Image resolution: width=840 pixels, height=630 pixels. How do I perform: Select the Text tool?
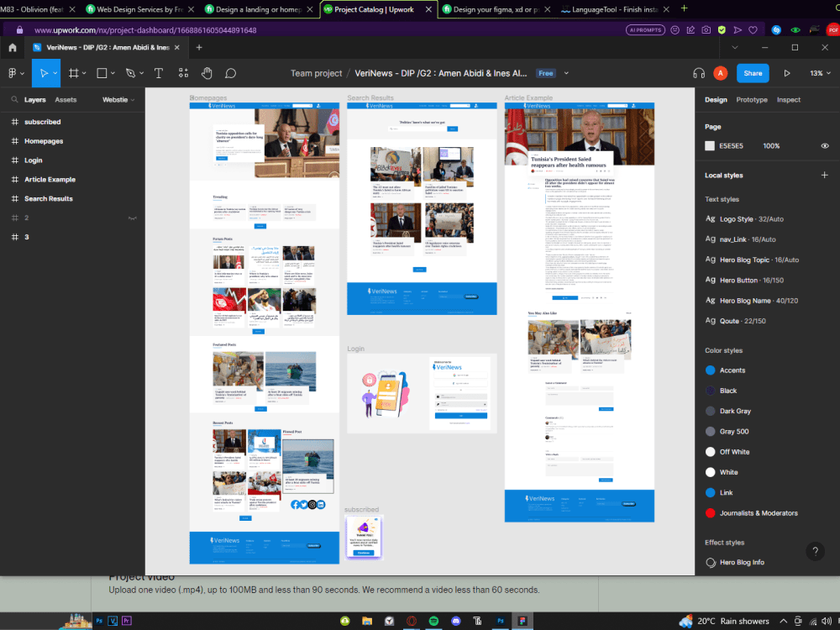coord(159,73)
